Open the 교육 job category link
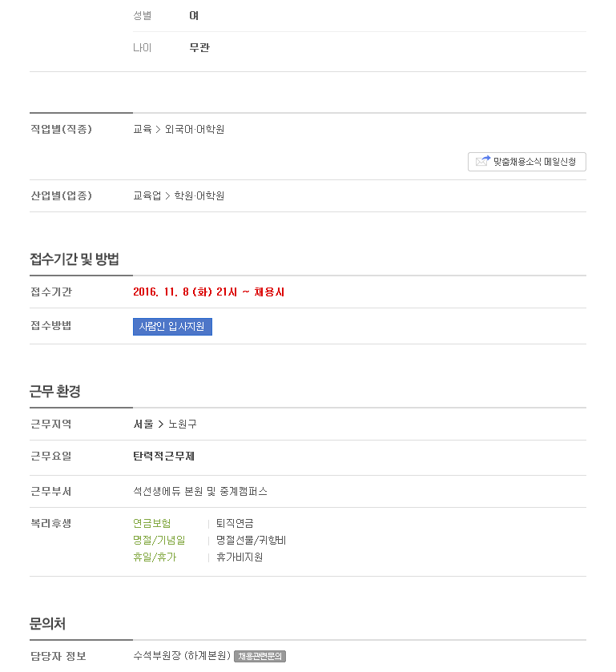 pyautogui.click(x=143, y=129)
